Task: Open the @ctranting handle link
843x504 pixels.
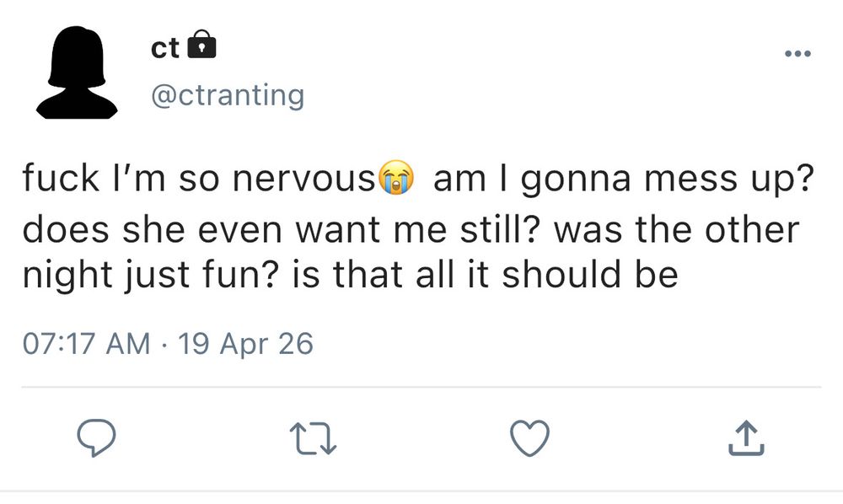Action: [227, 95]
